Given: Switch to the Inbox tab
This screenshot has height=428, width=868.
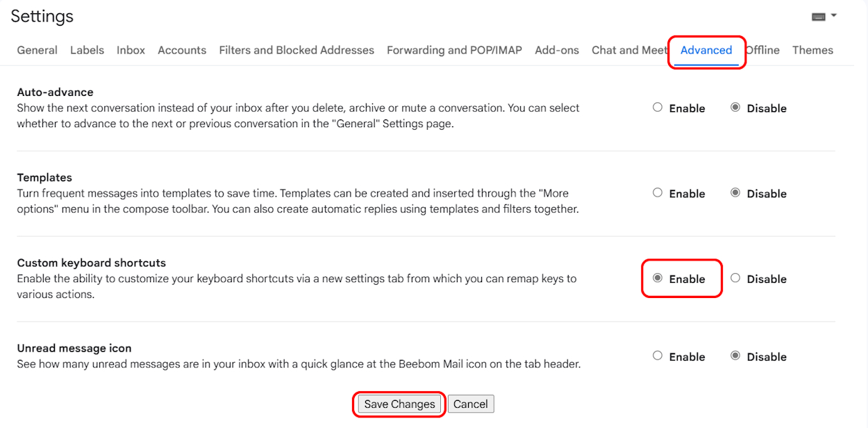Looking at the screenshot, I should click(x=131, y=50).
